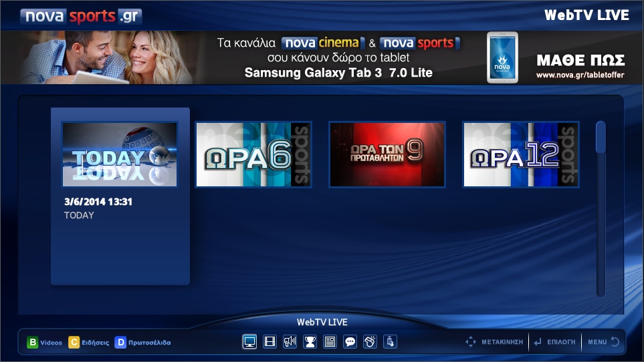This screenshot has height=362, width=644.
Task: Click the blue D Πρωτοσέλιδα button
Action: click(142, 343)
